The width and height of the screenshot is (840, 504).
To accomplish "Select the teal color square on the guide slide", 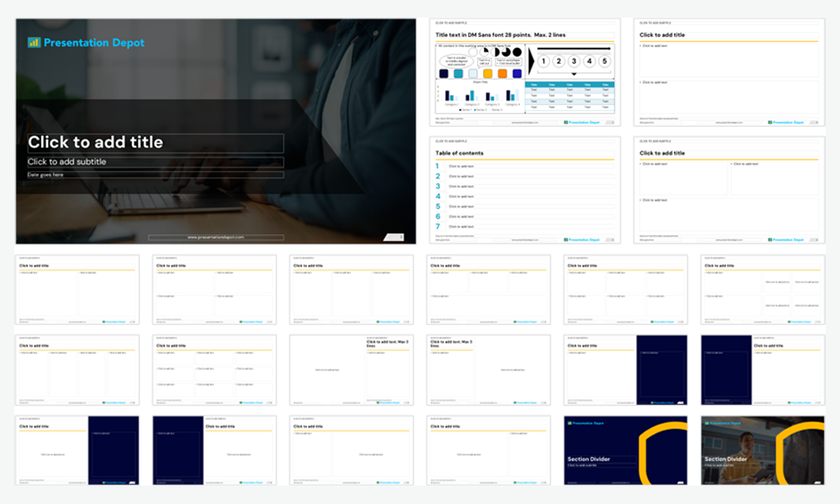I will coord(458,73).
